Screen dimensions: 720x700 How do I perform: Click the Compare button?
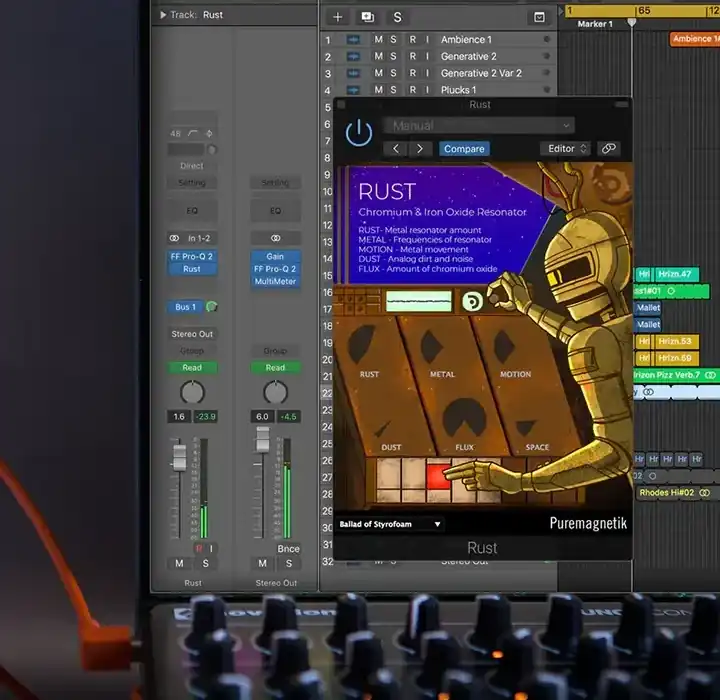(464, 149)
